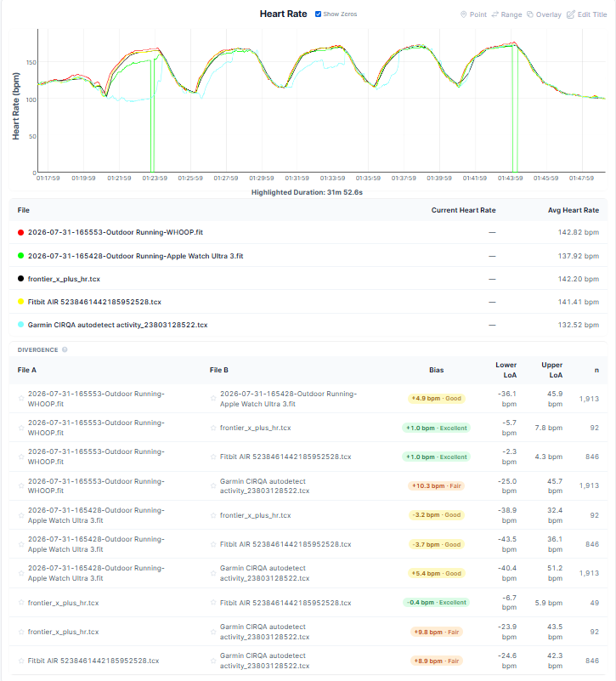Star File B Fitbit AIR in +1.0 bpm row with n 846
616x681 pixels.
pyautogui.click(x=213, y=457)
